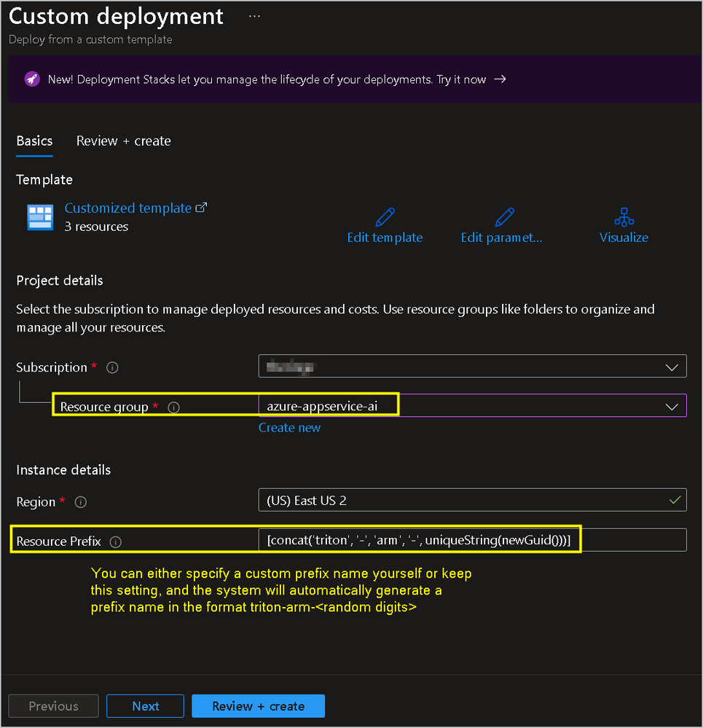The height and width of the screenshot is (728, 703).
Task: Show info tooltip for Region
Action: (81, 502)
